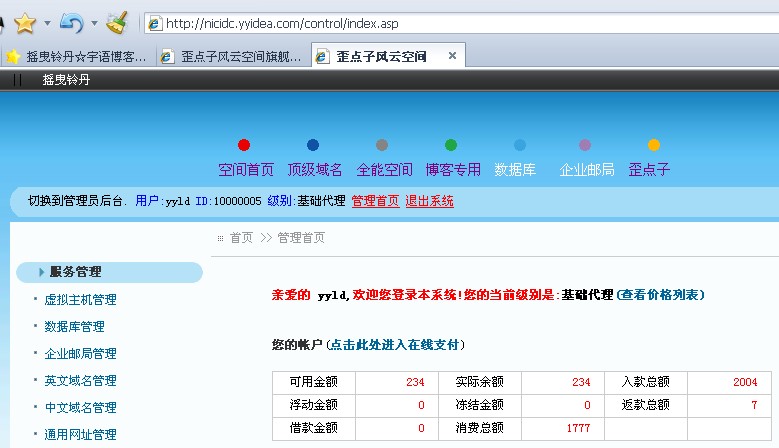Viewport: 779px width, 448px height.
Task: Click the 借款金额 label cell
Action: (313, 428)
